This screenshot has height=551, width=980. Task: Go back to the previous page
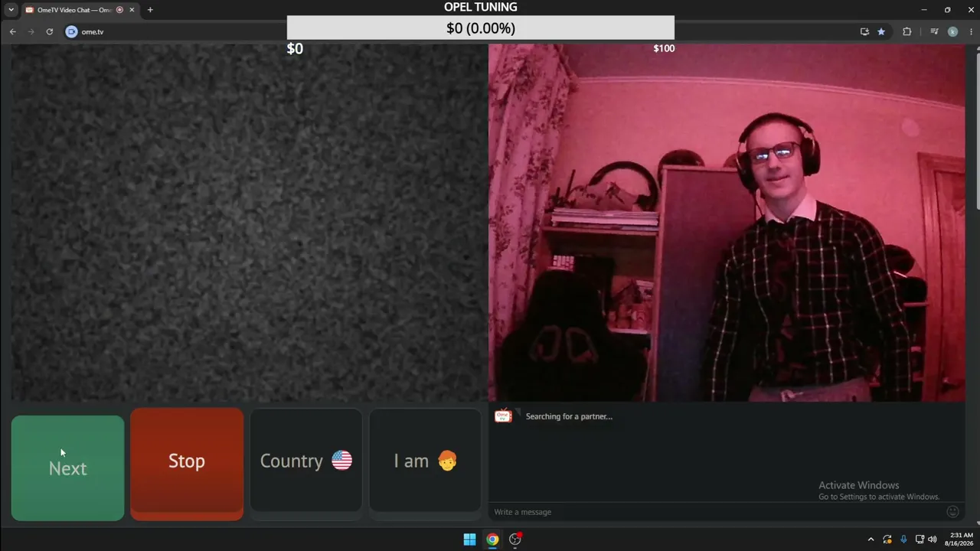[13, 31]
